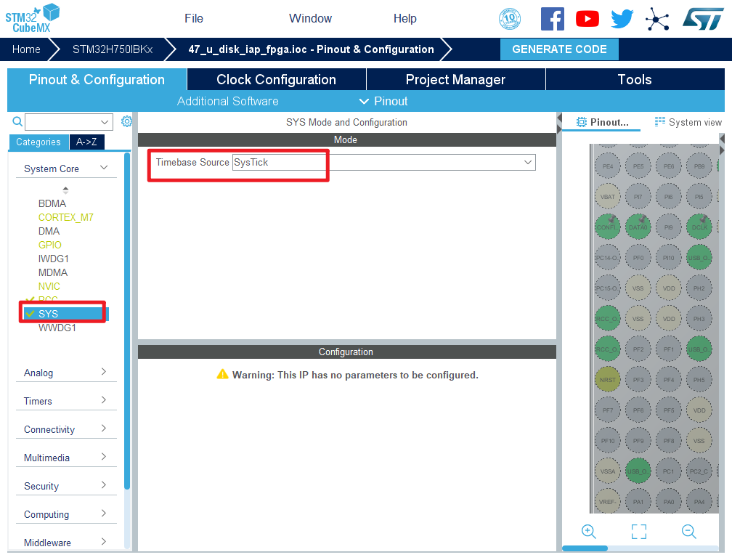This screenshot has width=732, height=560.
Task: Click the ST community network icon
Action: [657, 19]
